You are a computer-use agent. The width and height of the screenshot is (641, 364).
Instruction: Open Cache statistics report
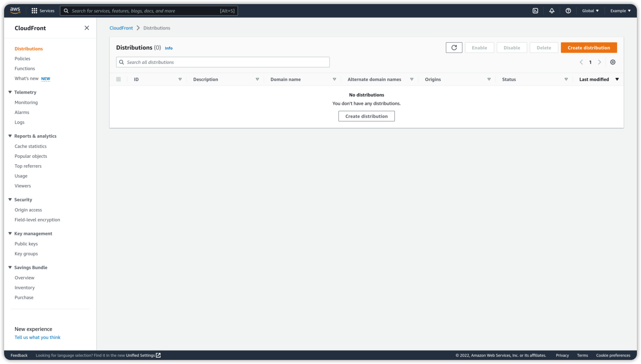(x=31, y=146)
